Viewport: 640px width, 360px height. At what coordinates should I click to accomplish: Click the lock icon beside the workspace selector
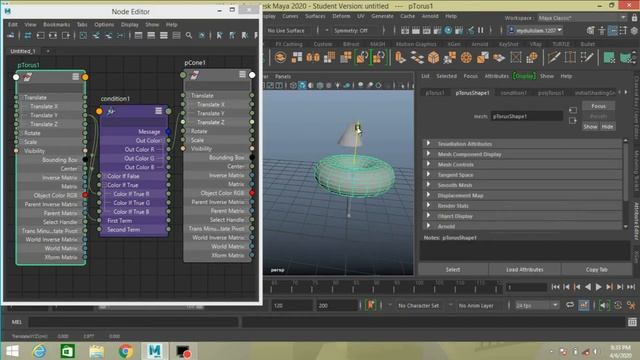click(x=634, y=18)
